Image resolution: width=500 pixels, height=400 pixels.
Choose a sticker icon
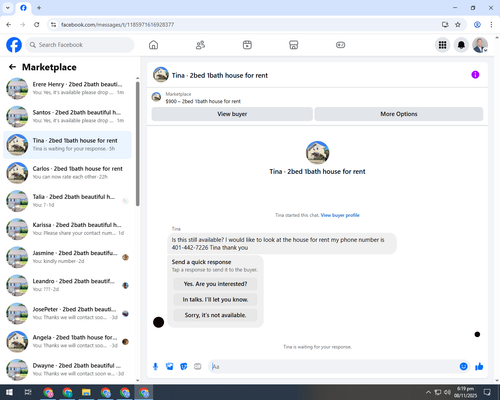coord(183,367)
